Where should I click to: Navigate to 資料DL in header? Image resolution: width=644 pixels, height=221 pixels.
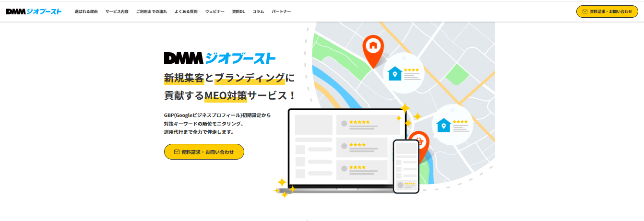239,11
